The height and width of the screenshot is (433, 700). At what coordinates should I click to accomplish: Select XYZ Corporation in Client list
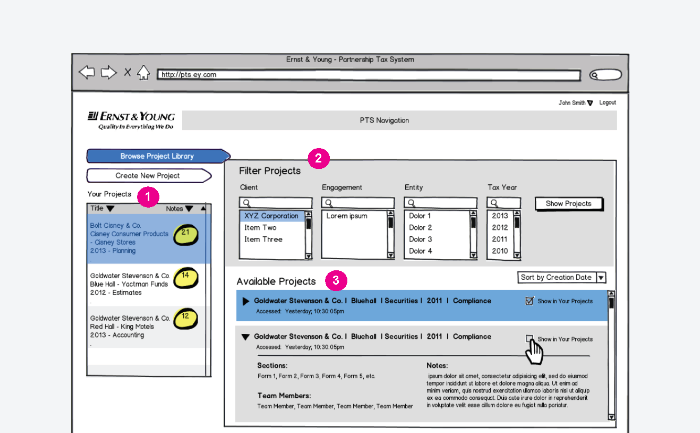coord(272,216)
